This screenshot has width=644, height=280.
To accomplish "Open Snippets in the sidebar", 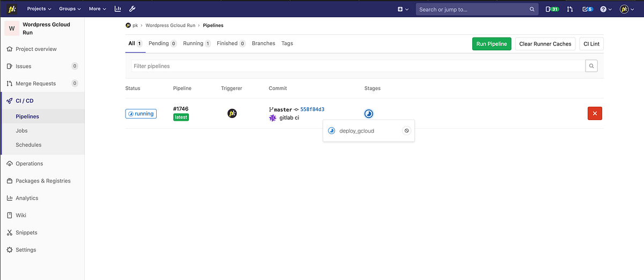I will [x=26, y=232].
